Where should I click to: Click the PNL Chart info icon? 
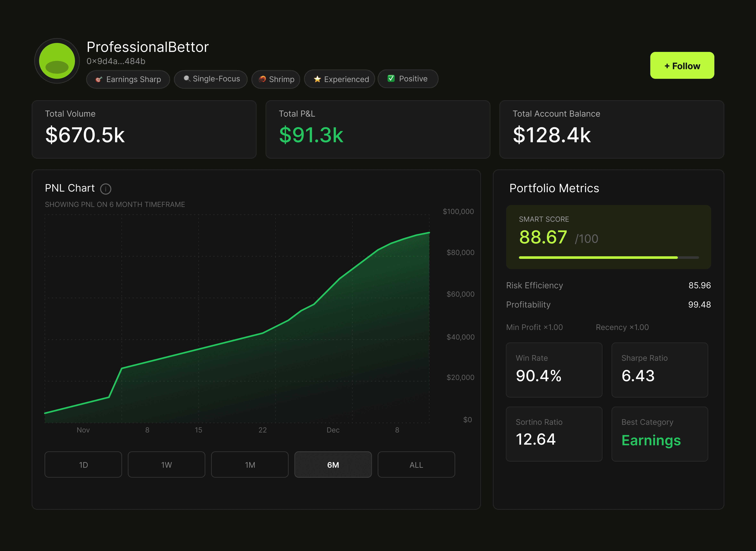pyautogui.click(x=106, y=189)
